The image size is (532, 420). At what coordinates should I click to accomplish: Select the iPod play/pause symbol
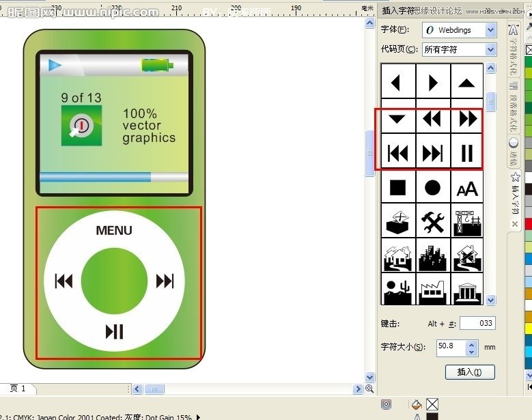114,331
